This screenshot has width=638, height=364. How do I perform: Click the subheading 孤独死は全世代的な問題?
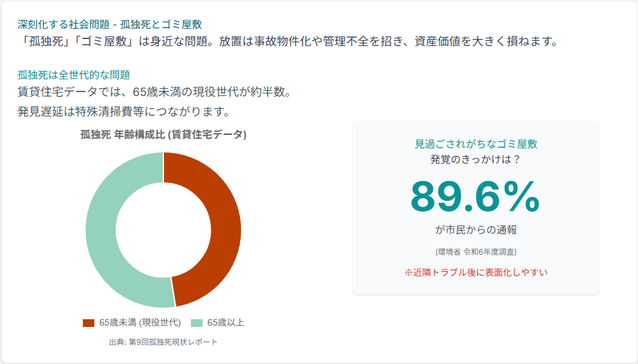[x=74, y=75]
